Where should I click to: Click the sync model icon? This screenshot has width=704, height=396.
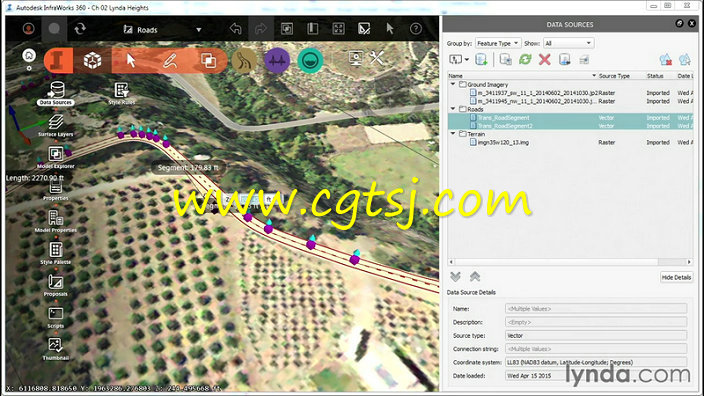(x=80, y=29)
